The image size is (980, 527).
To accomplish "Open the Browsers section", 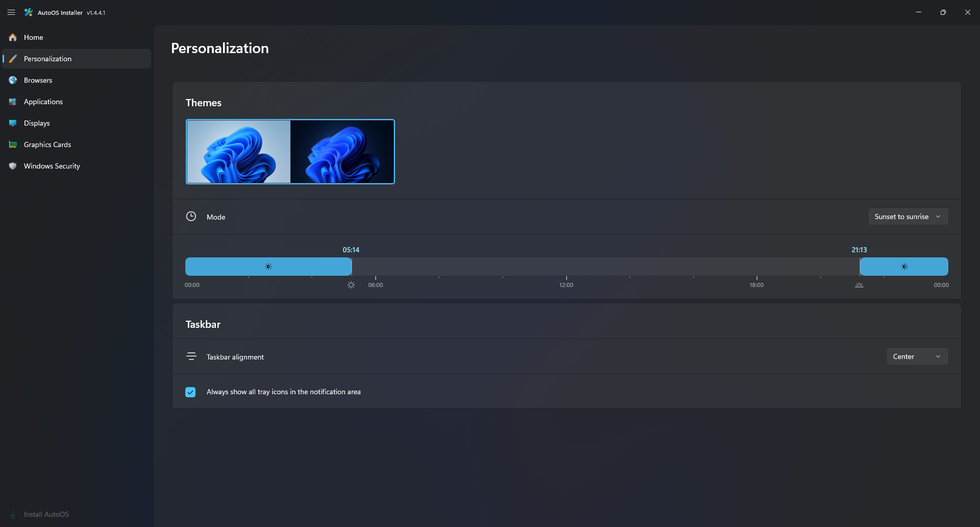I will pos(77,80).
